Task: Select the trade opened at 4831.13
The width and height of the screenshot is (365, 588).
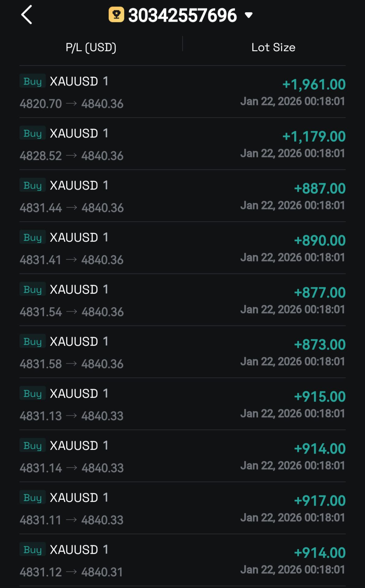Action: coord(41,416)
